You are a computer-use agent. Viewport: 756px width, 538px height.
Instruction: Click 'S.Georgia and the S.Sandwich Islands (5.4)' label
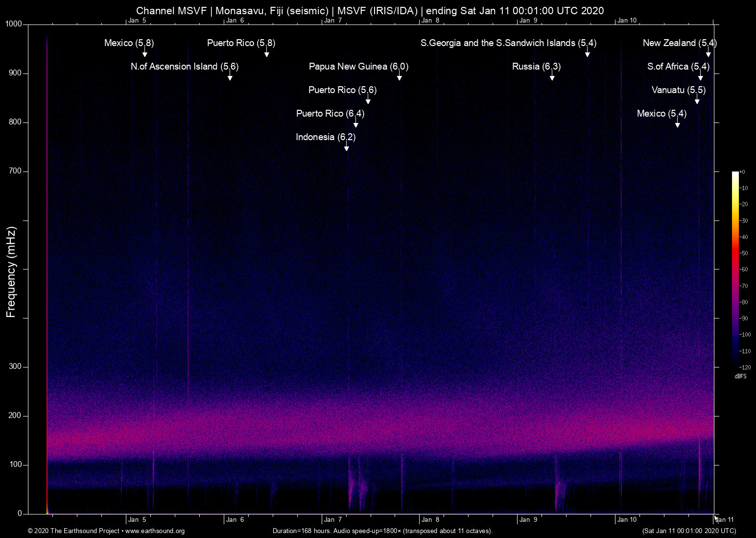pyautogui.click(x=508, y=43)
